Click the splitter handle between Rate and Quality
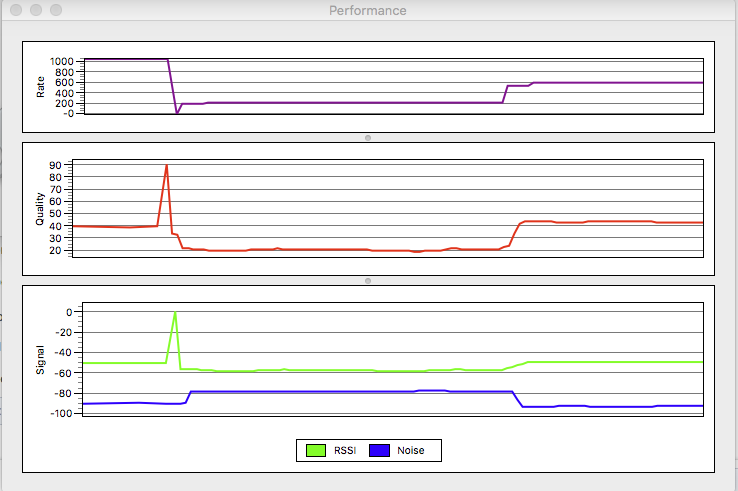738x491 pixels. (x=368, y=138)
